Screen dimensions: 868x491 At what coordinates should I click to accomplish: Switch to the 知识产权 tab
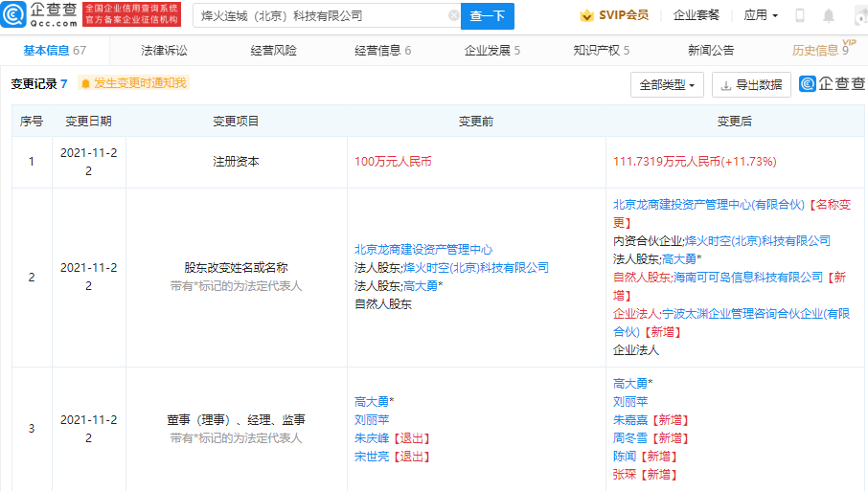601,51
